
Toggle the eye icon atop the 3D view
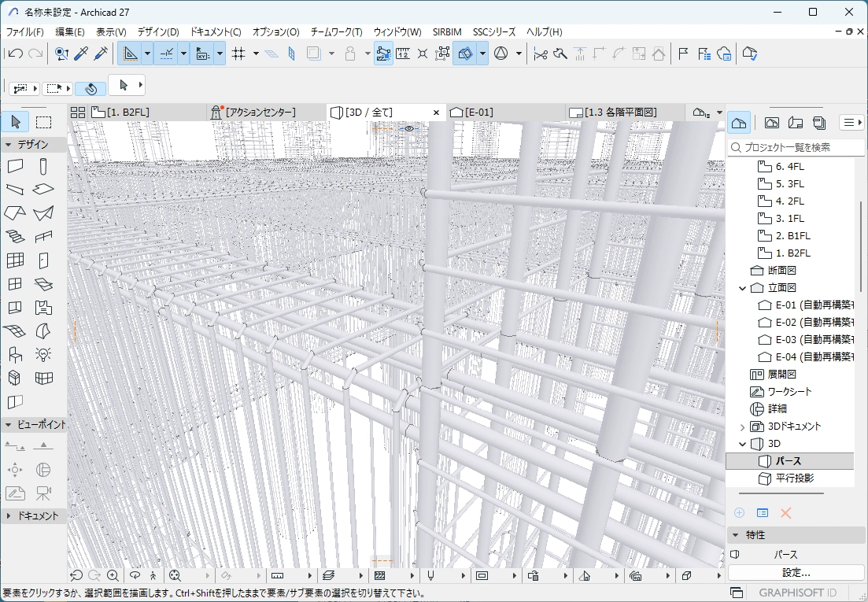pos(408,127)
